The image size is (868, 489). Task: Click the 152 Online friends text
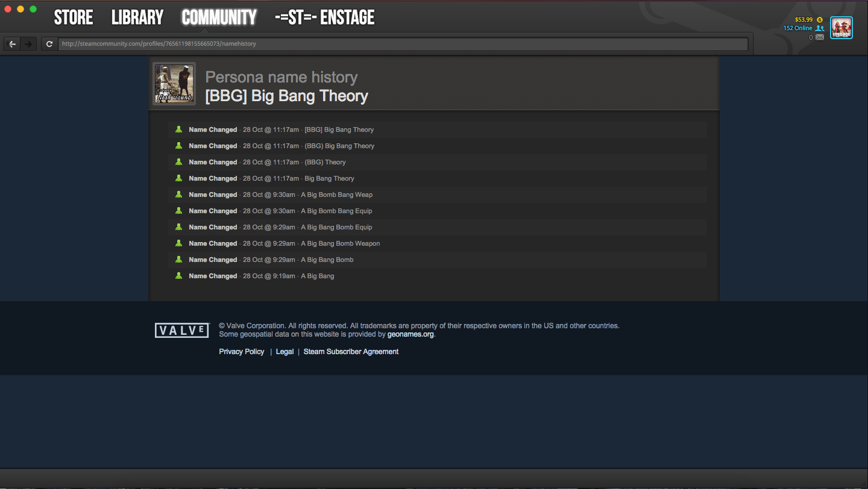click(797, 28)
